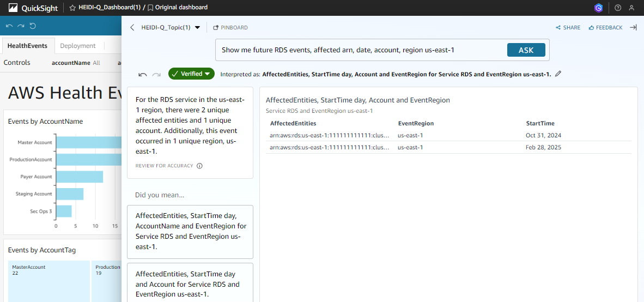
Task: Click Original dashboard breadcrumb
Action: [x=181, y=8]
